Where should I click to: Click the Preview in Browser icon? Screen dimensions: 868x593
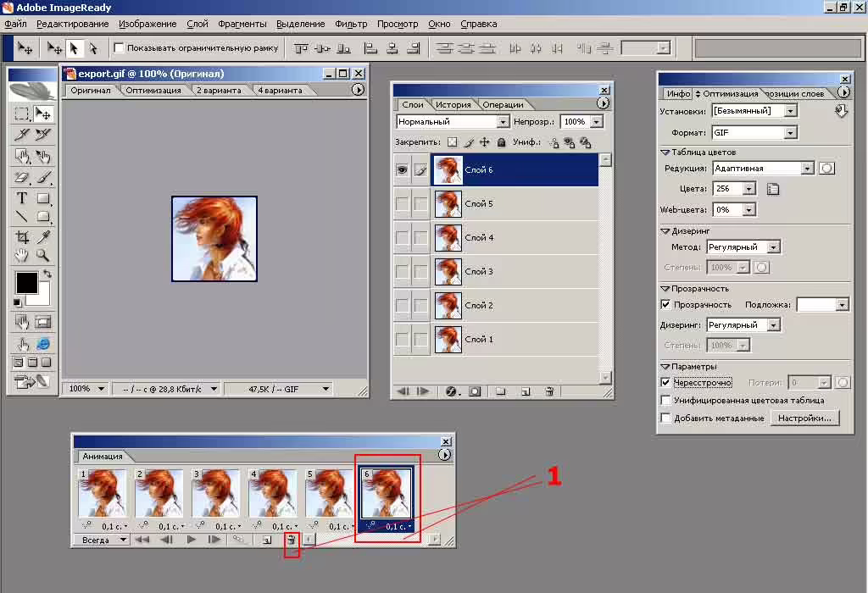(x=42, y=344)
